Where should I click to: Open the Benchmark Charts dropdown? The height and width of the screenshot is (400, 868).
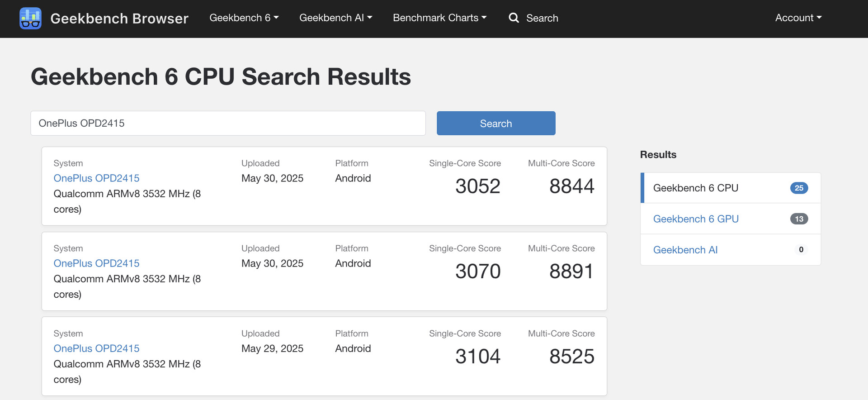point(439,18)
